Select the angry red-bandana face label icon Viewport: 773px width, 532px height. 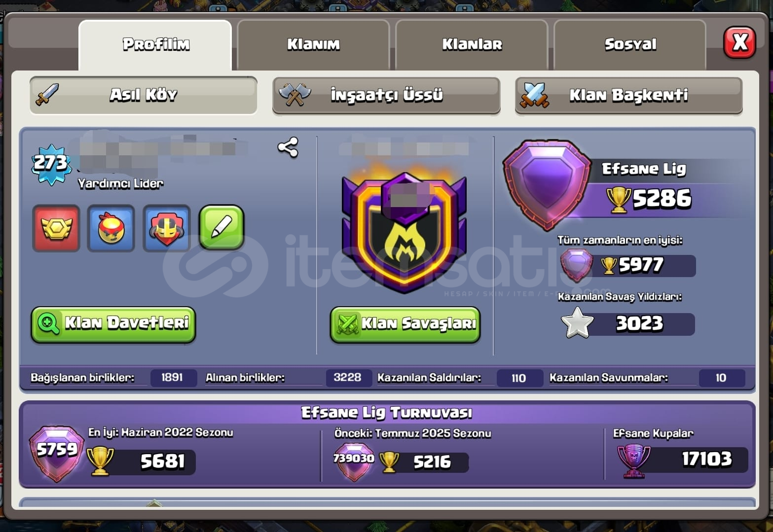(111, 228)
